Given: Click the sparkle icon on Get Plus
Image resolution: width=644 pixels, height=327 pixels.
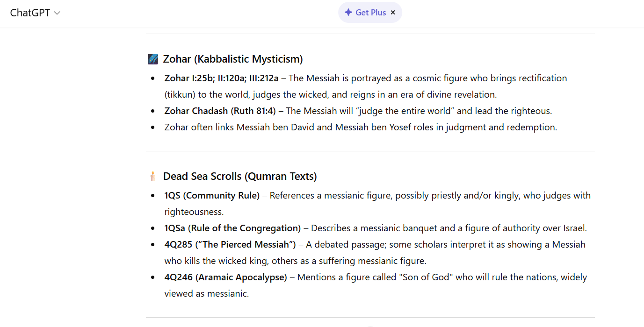Looking at the screenshot, I should 348,13.
